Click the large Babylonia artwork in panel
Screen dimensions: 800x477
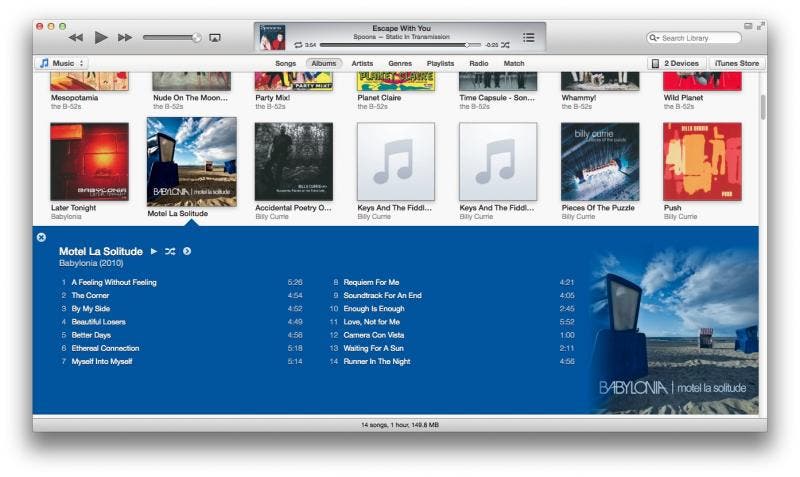click(673, 330)
